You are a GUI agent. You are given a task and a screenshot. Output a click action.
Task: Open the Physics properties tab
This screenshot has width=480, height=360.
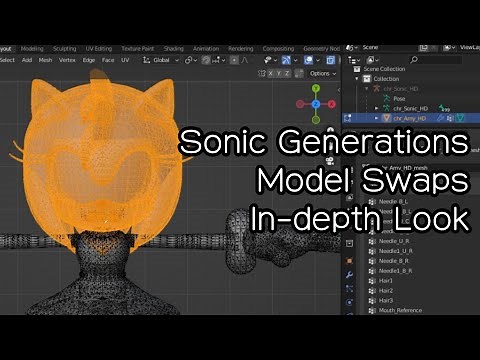point(349,302)
